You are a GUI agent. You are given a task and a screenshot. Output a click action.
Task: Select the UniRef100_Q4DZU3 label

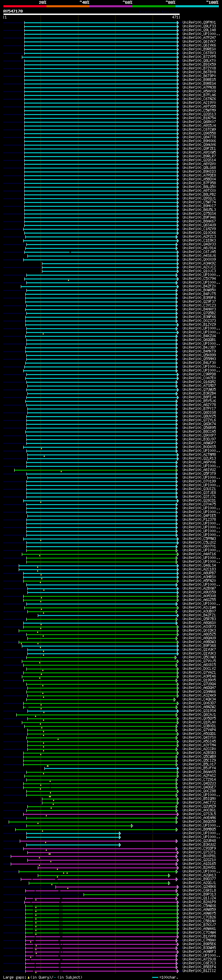pos(199,783)
